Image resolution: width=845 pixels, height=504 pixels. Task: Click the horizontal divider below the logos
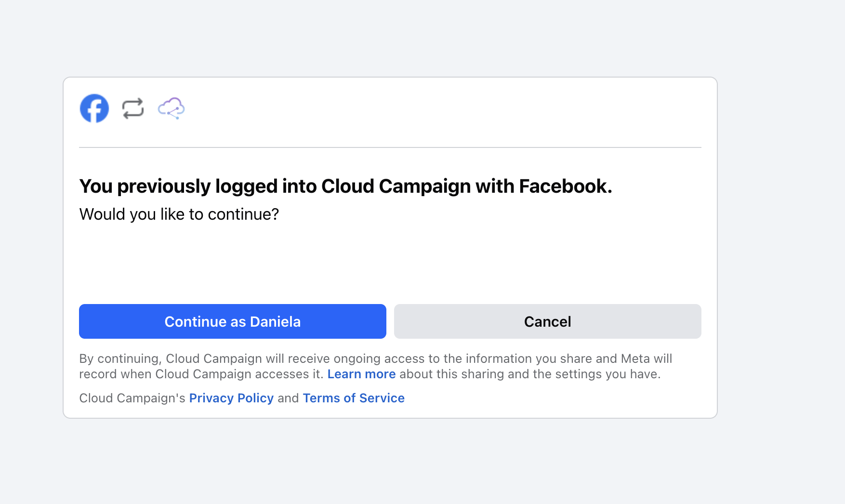(x=390, y=147)
